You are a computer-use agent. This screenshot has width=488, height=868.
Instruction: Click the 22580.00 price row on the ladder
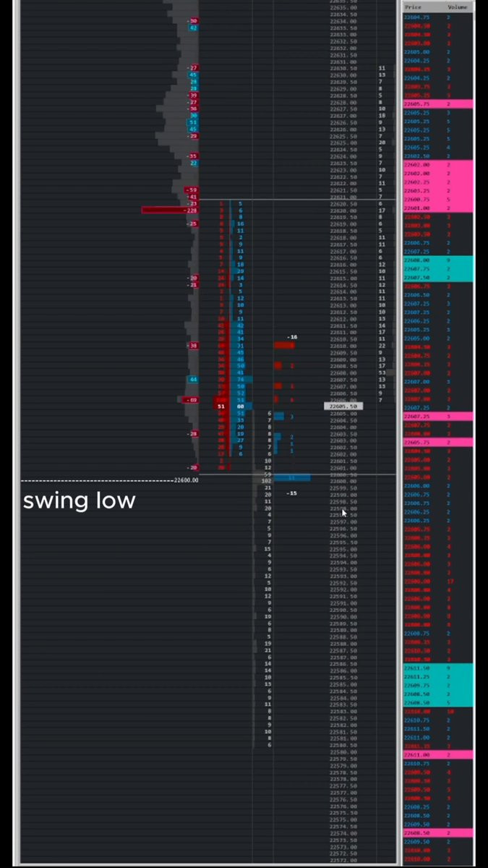343,752
